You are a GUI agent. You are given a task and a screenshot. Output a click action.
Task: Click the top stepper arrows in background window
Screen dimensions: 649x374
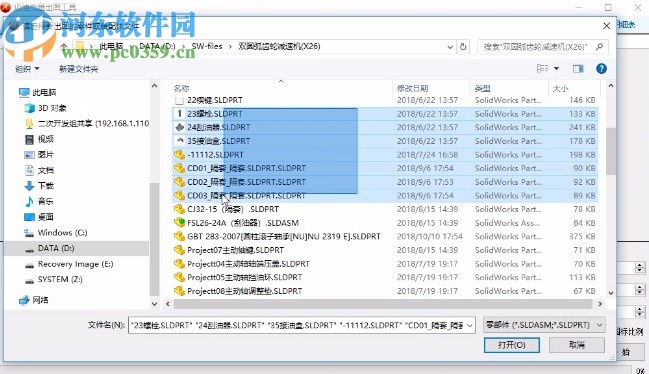pos(640,268)
